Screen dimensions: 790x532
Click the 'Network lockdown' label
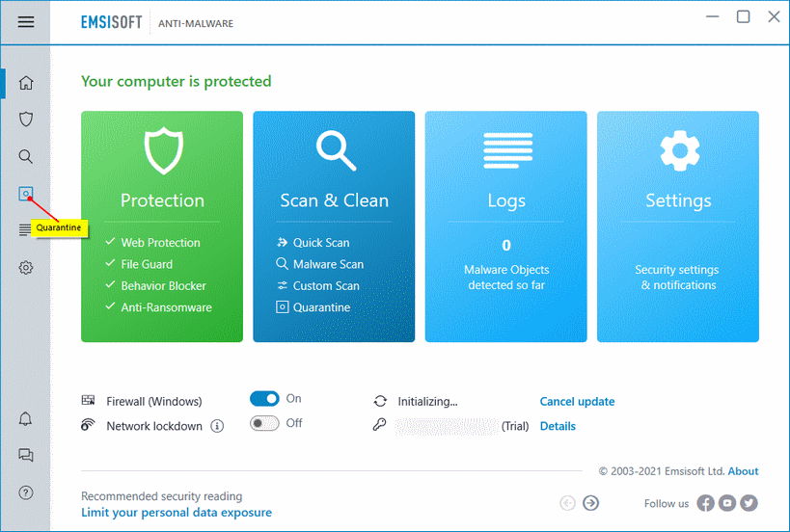click(154, 426)
